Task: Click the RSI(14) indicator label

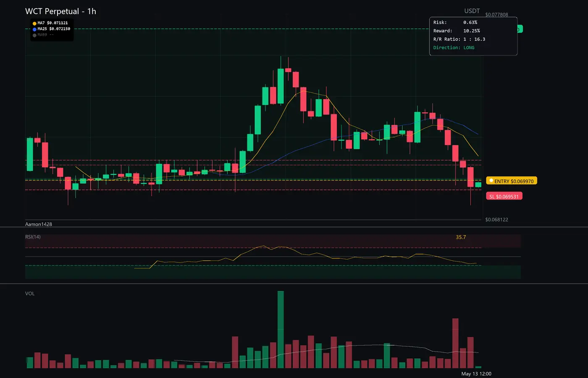Action: (33, 237)
